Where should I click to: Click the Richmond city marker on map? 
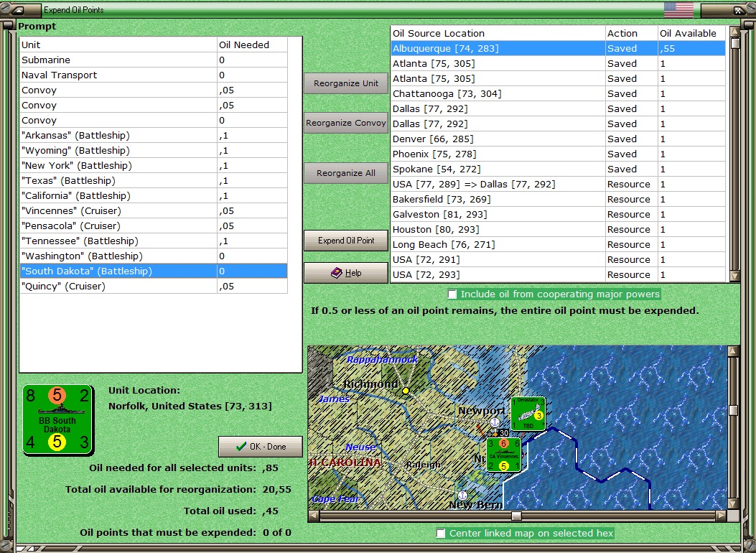[x=406, y=391]
